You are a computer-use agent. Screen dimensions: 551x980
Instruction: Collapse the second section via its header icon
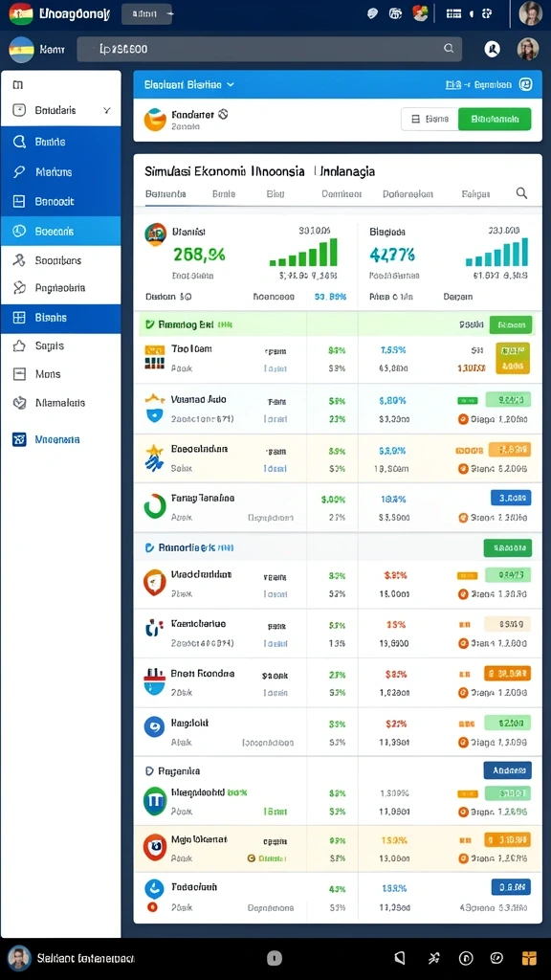149,547
